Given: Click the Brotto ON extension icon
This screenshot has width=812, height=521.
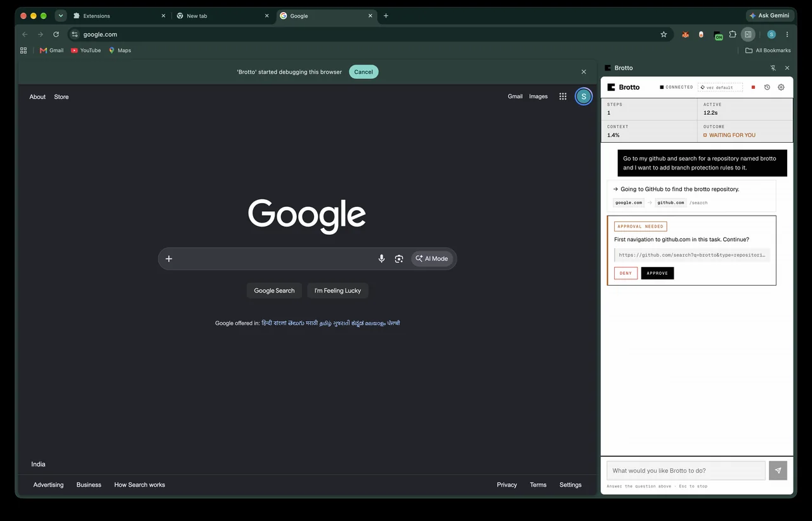Looking at the screenshot, I should tap(718, 35).
